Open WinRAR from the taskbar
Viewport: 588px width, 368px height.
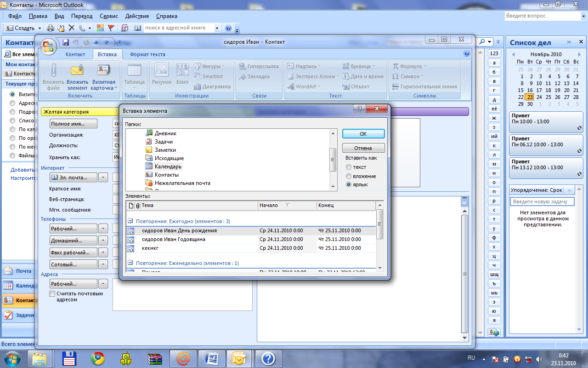tap(155, 358)
